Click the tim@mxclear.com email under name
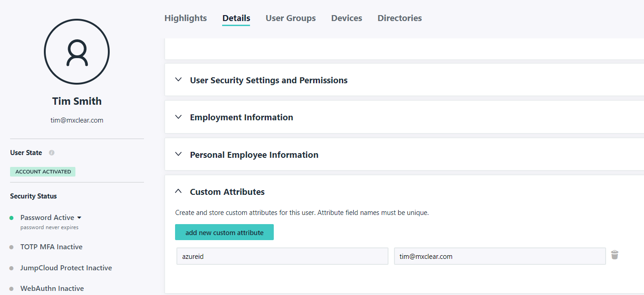This screenshot has height=295, width=644. click(77, 120)
